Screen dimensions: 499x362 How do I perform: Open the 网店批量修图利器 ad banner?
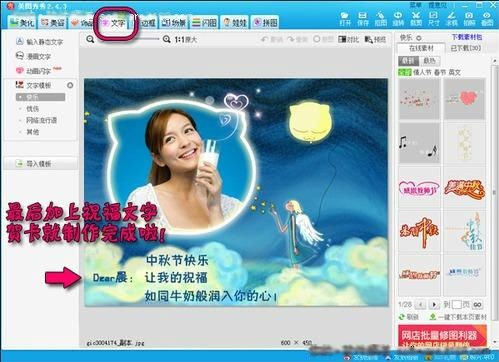click(442, 336)
